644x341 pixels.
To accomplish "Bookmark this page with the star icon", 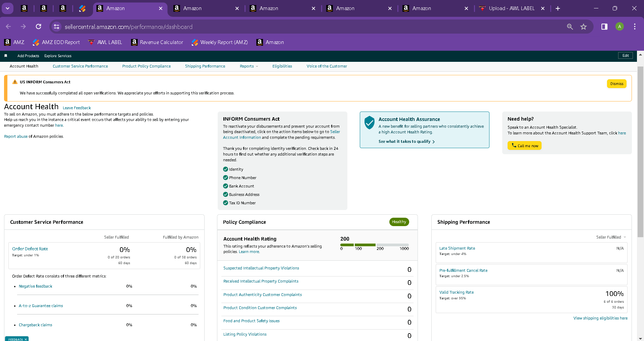I will pyautogui.click(x=584, y=27).
